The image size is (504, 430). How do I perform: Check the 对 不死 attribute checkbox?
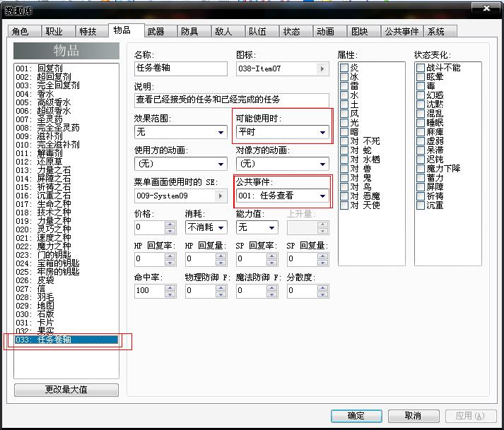pos(344,141)
